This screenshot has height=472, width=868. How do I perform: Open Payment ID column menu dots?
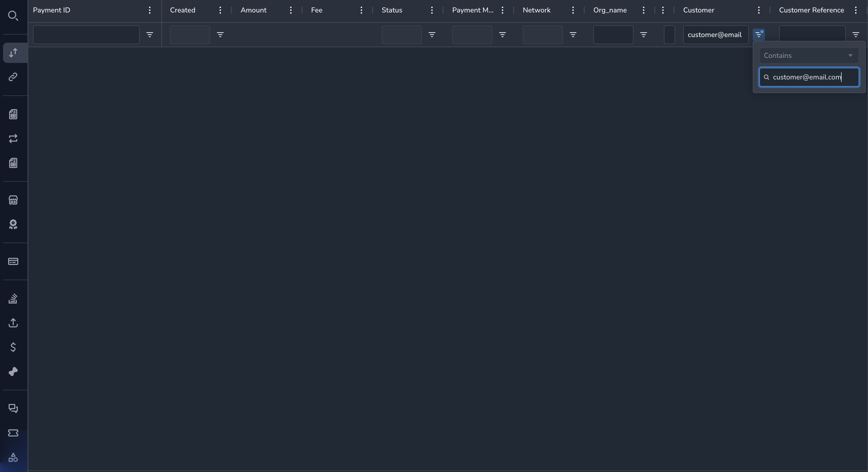149,10
